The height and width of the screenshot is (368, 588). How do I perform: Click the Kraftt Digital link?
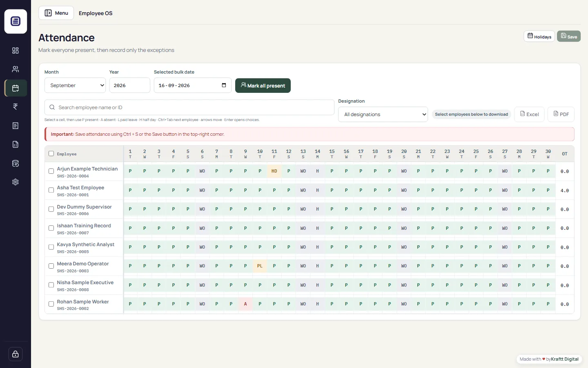point(565,359)
